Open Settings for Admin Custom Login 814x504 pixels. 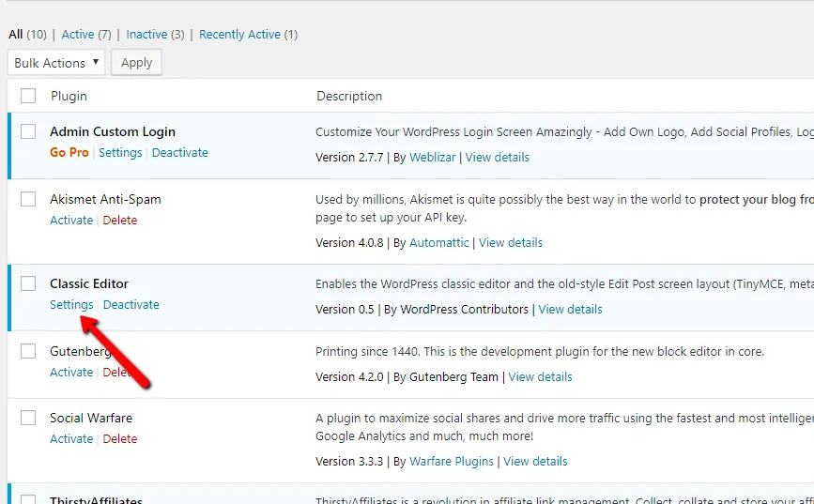coord(120,153)
